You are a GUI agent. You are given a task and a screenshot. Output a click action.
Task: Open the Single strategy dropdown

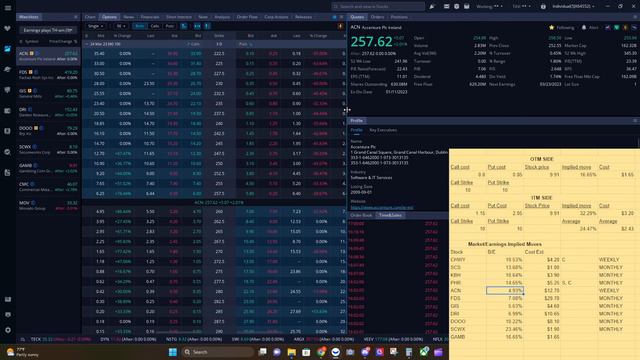[96, 26]
